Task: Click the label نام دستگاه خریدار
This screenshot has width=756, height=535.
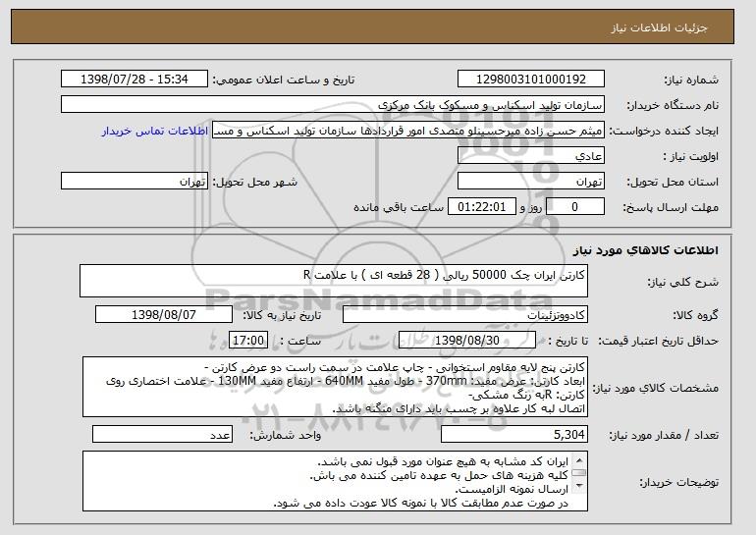Action: pyautogui.click(x=673, y=106)
